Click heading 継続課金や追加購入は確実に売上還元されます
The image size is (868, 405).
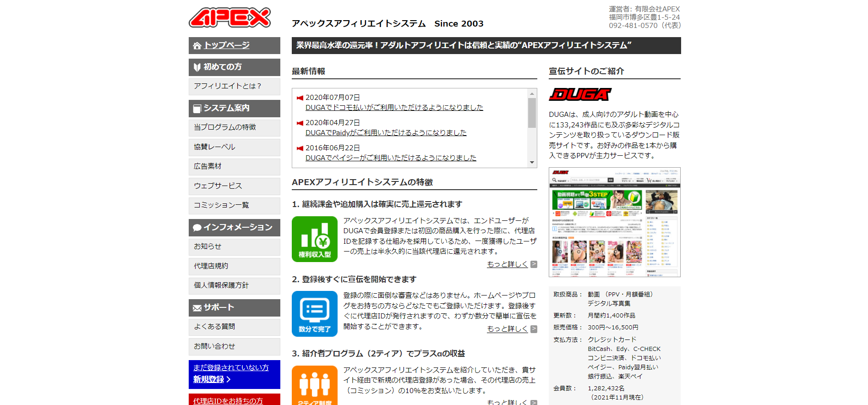click(382, 204)
